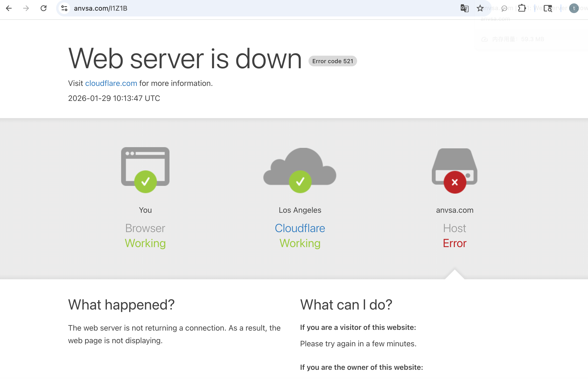The image size is (588, 379).
Task: Click the blue Cloudflare heading link
Action: pyautogui.click(x=300, y=228)
